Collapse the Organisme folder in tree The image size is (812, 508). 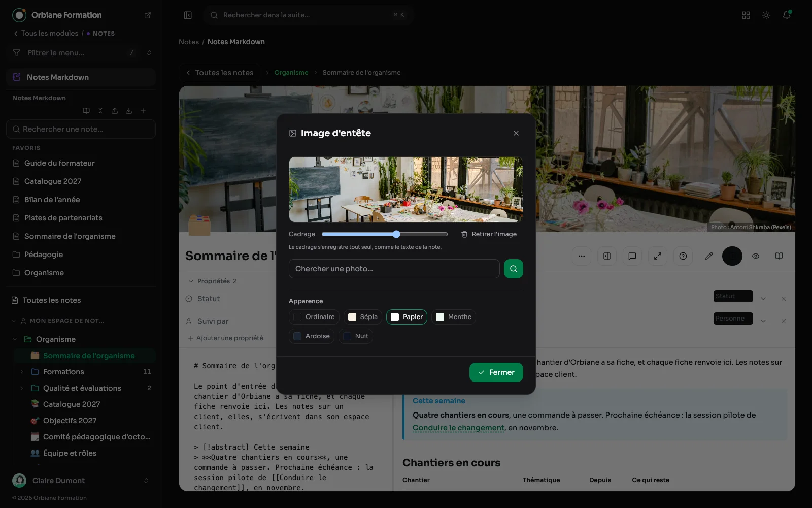15,339
